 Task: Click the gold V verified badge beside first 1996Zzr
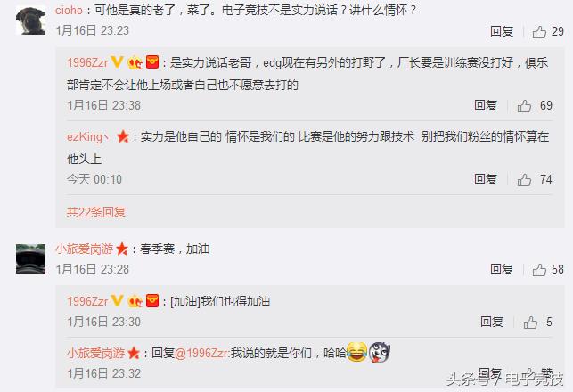pyautogui.click(x=117, y=62)
